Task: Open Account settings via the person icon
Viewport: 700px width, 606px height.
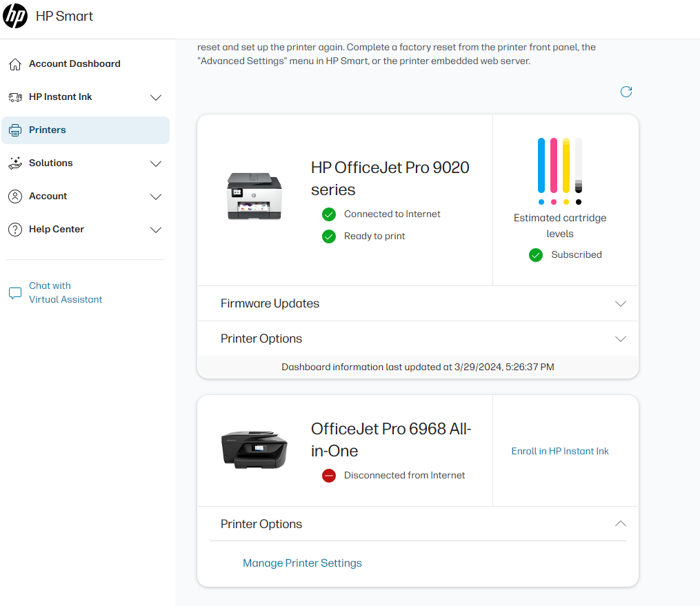Action: (x=15, y=196)
